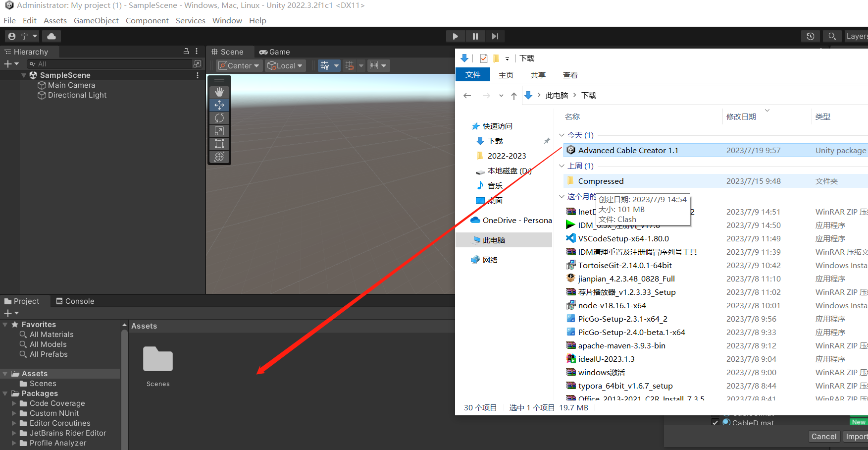Image resolution: width=868 pixels, height=450 pixels.
Task: Click the Explorer Back arrow
Action: pyautogui.click(x=467, y=96)
